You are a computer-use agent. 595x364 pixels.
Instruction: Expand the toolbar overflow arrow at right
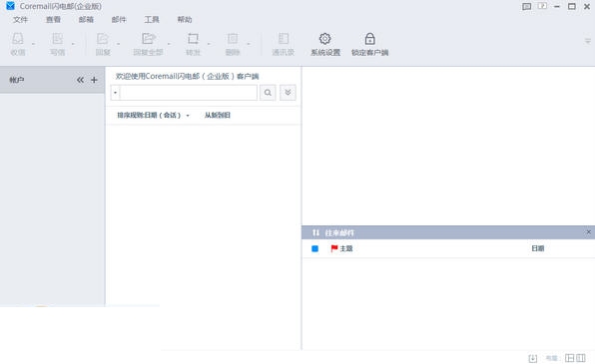click(x=588, y=41)
